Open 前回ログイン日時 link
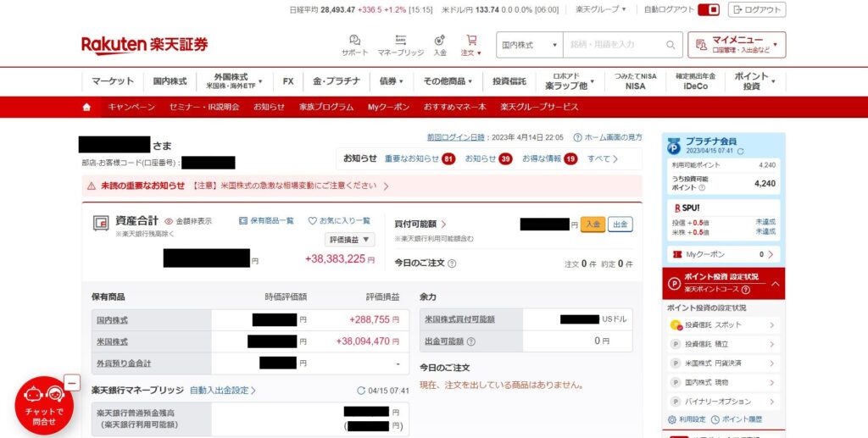Image resolution: width=868 pixels, height=438 pixels. (455, 137)
